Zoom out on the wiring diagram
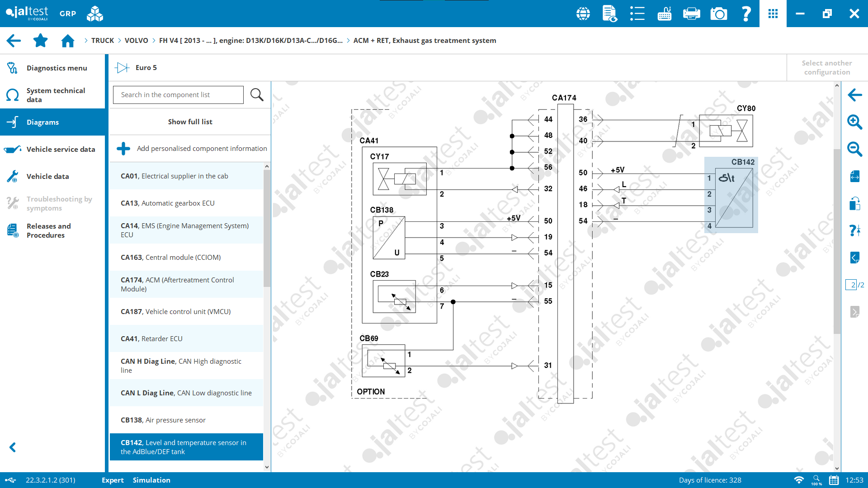 854,149
